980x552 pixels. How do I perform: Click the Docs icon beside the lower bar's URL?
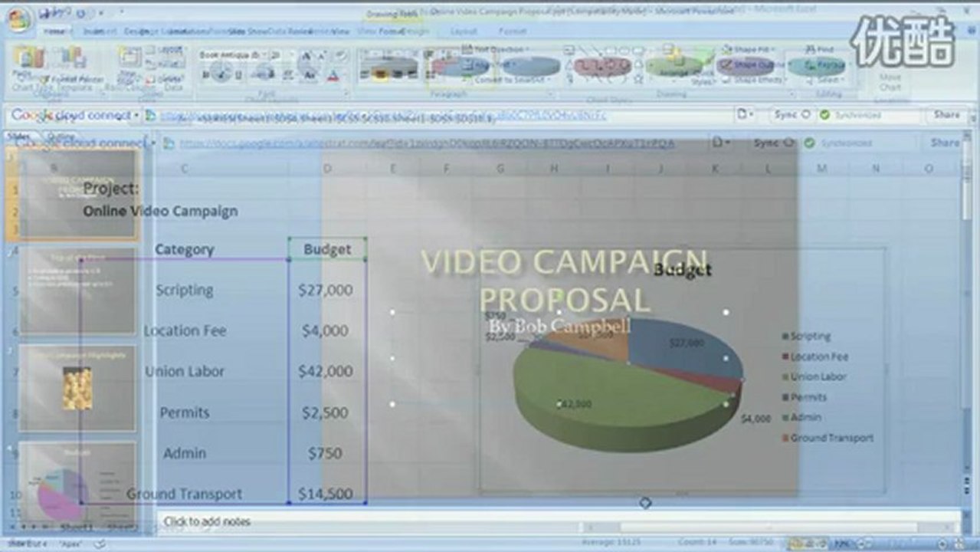[x=169, y=143]
